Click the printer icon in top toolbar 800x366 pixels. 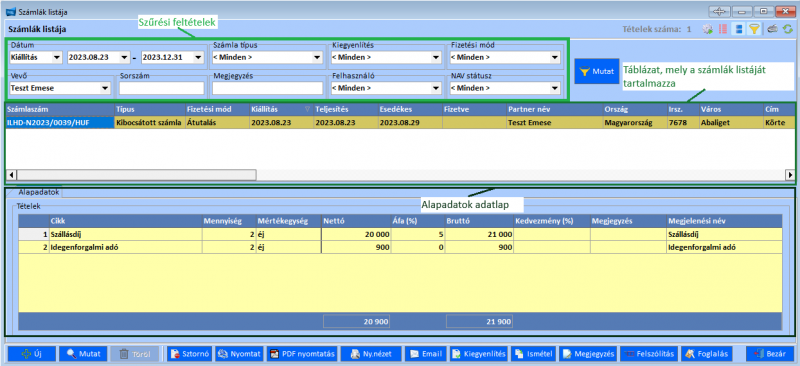pyautogui.click(x=773, y=30)
